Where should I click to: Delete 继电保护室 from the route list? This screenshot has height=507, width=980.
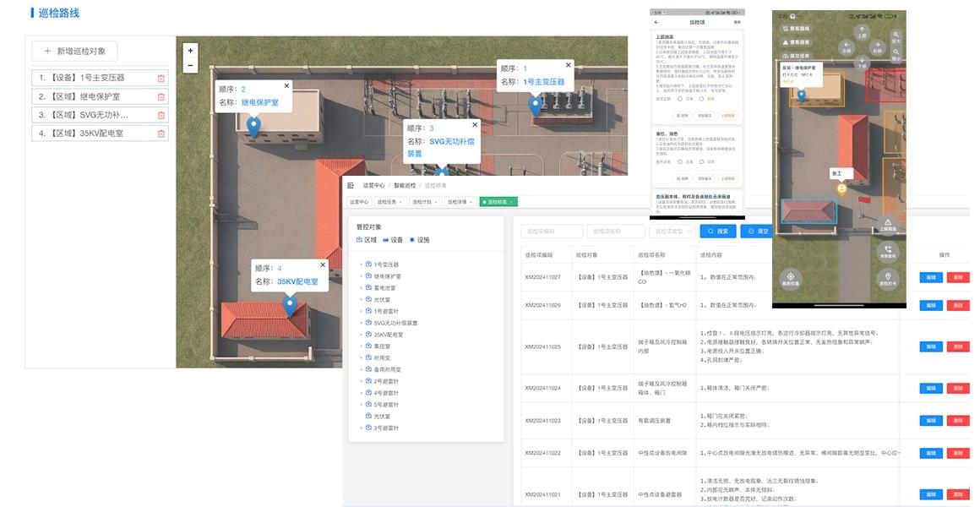[x=161, y=97]
